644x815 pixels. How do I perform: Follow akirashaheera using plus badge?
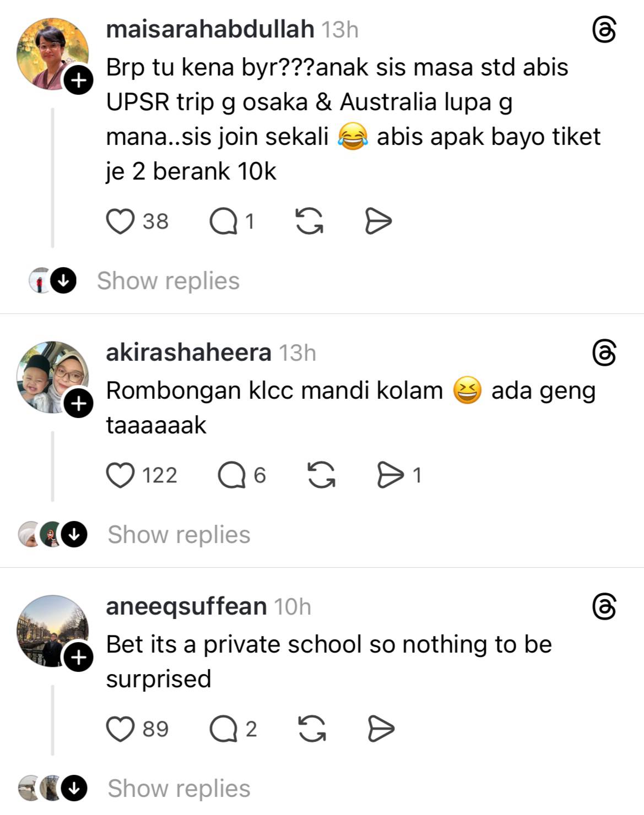point(79,404)
